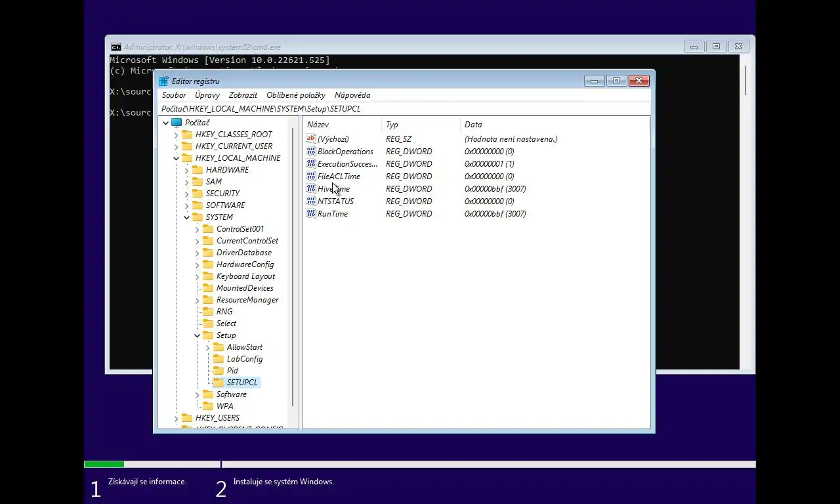Screen dimensions: 840x504
Task: Select the Software key under SYSTEM
Action: click(232, 394)
